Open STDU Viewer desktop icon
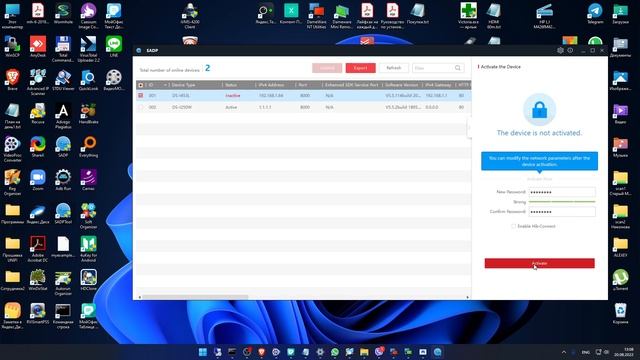Viewport: 640px width, 360px height. tap(63, 80)
